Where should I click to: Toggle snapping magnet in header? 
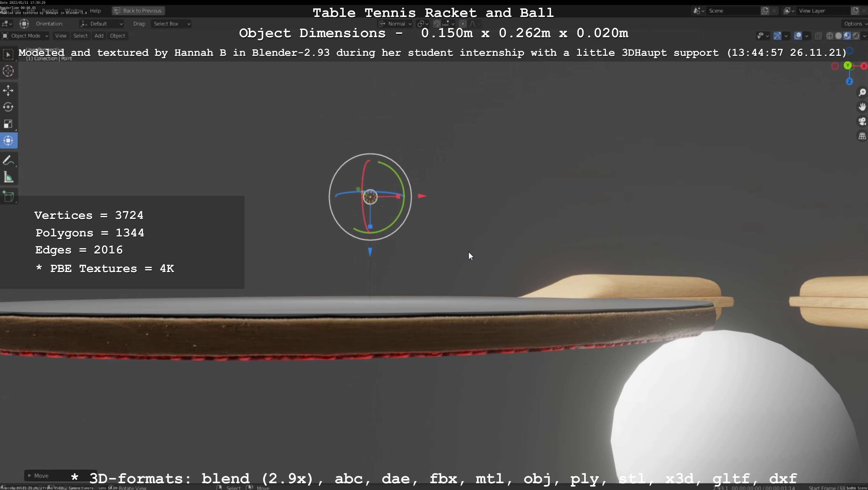click(x=437, y=24)
